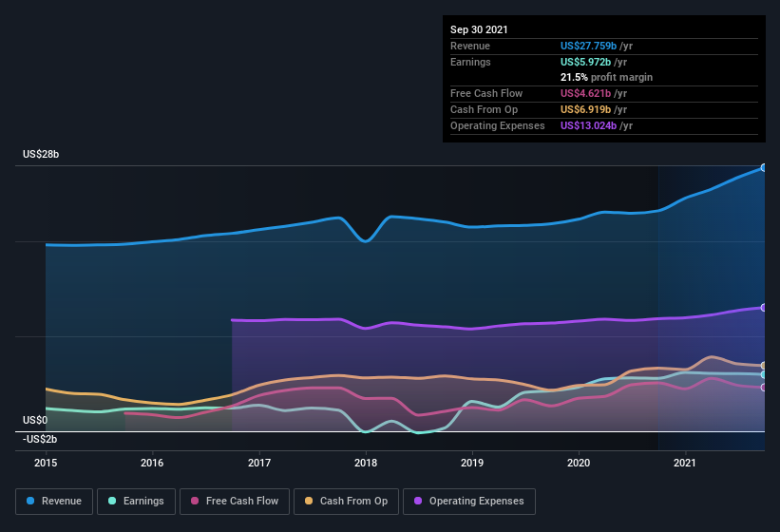This screenshot has width=780, height=532.
Task: Select the 2018 label on time axis
Action: click(x=366, y=463)
